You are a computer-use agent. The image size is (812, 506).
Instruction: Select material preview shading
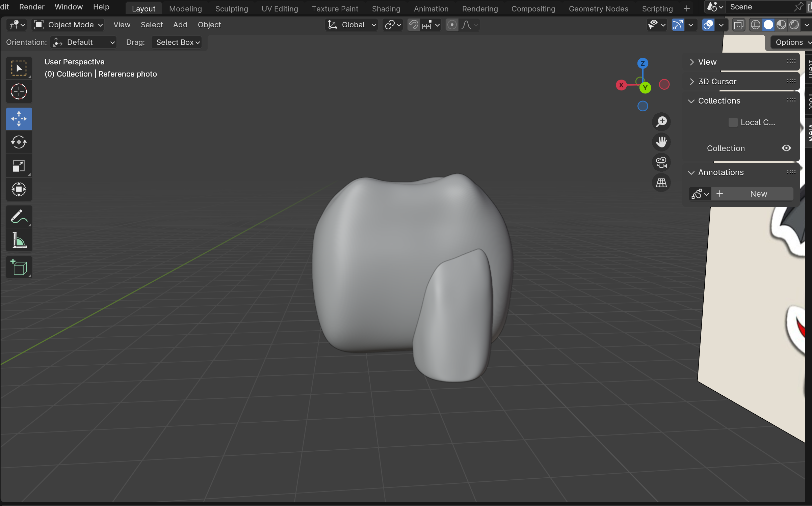[781, 25]
